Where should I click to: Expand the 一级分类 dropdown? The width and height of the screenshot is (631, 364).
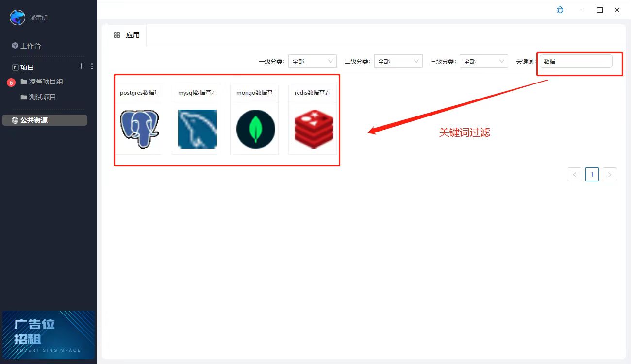pyautogui.click(x=313, y=61)
